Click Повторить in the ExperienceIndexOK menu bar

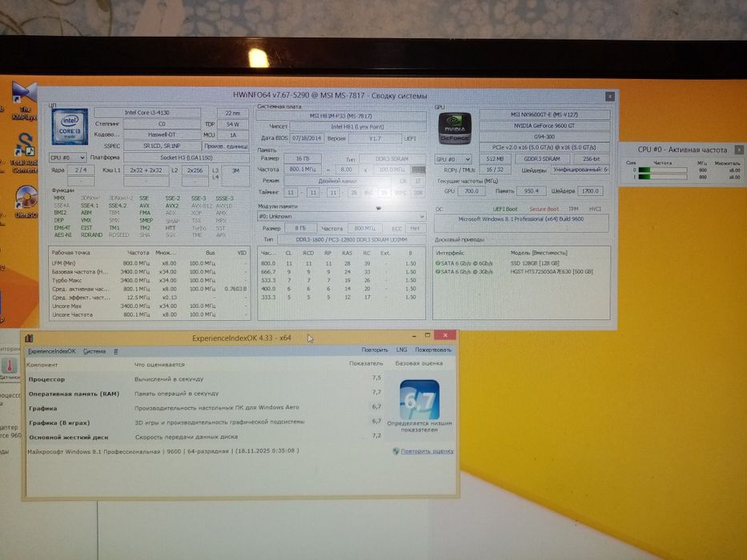pos(375,350)
